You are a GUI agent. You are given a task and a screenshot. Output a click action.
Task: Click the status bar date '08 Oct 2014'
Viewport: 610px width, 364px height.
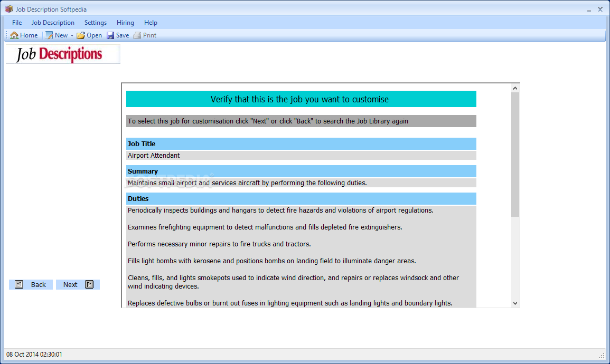pyautogui.click(x=22, y=355)
